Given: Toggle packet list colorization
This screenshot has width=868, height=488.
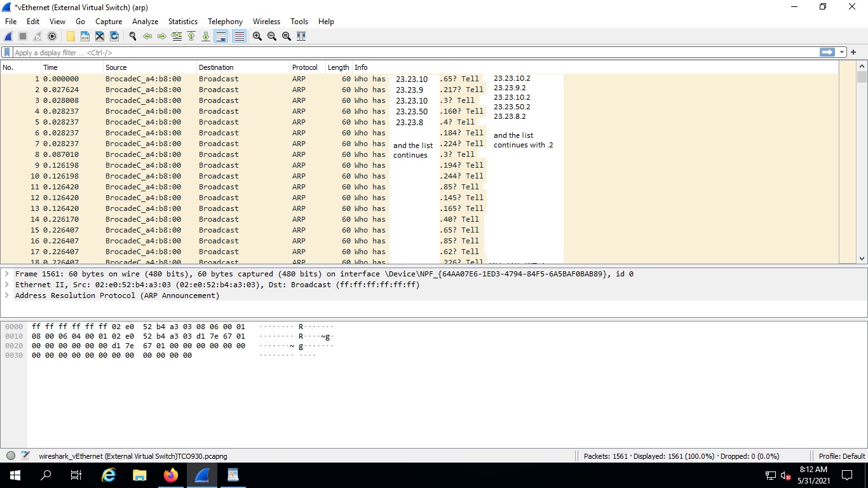Looking at the screenshot, I should (x=239, y=36).
